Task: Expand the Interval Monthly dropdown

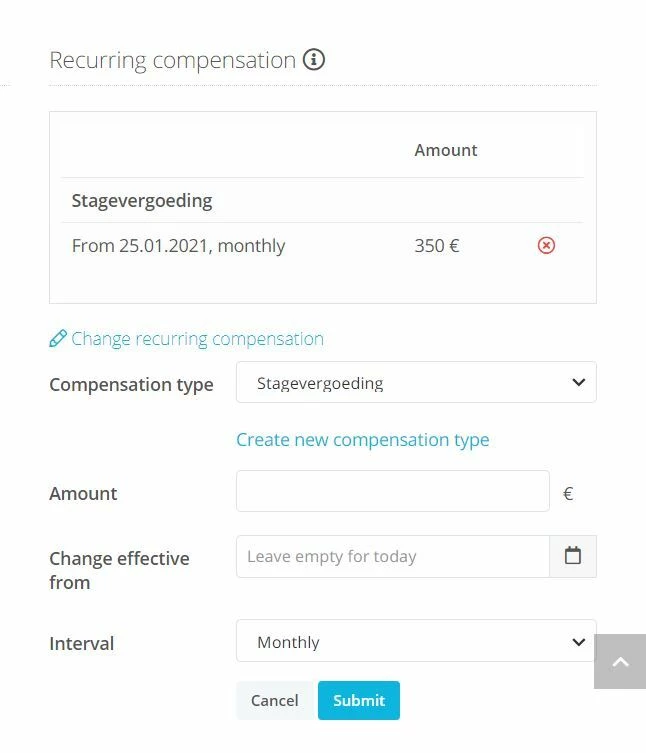Action: tap(416, 641)
